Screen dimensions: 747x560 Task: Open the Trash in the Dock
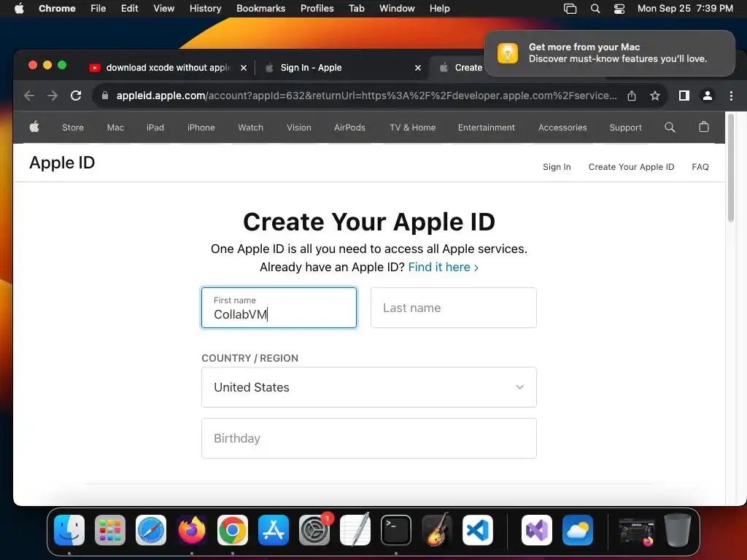678,530
